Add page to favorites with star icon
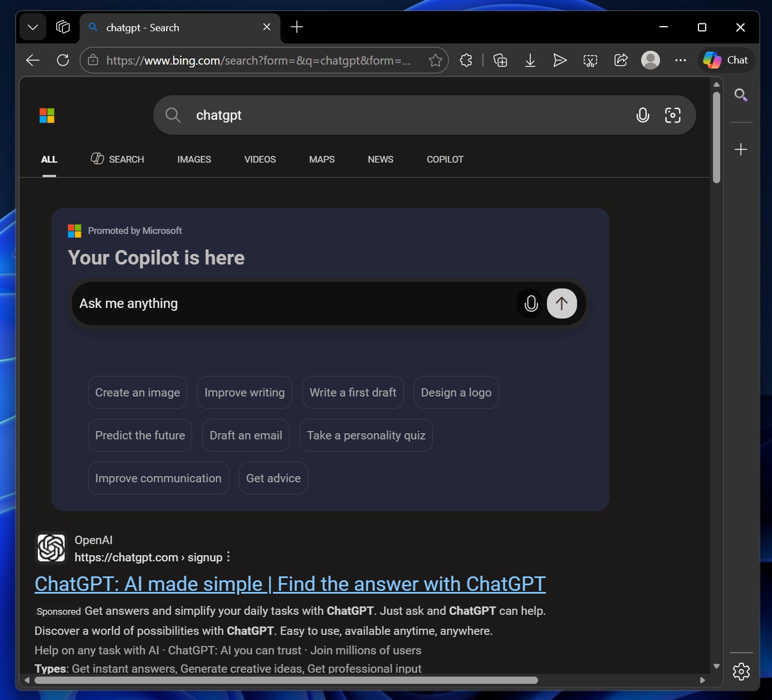The width and height of the screenshot is (772, 700). click(x=435, y=60)
